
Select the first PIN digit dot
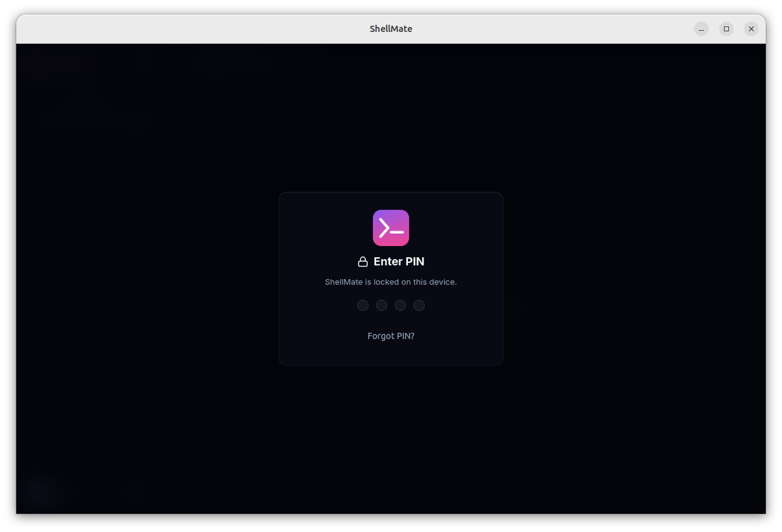click(x=363, y=305)
